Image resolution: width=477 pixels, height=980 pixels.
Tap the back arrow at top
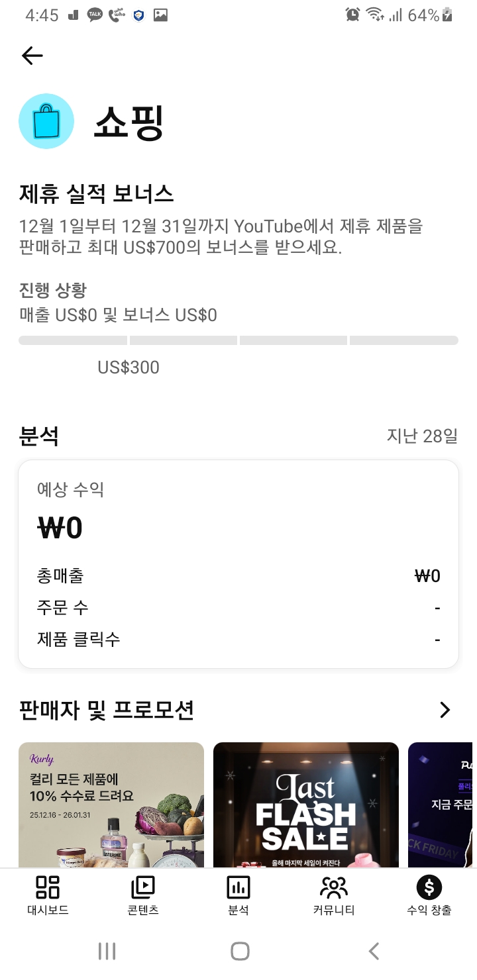click(32, 56)
